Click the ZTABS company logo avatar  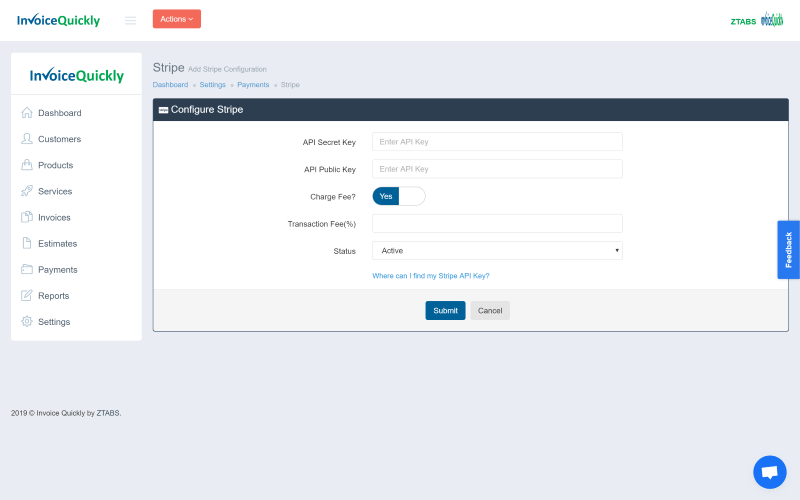tap(772, 19)
